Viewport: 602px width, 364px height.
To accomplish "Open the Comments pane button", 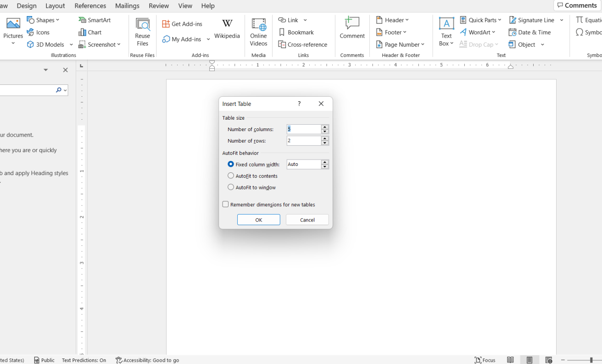I will tap(577, 6).
